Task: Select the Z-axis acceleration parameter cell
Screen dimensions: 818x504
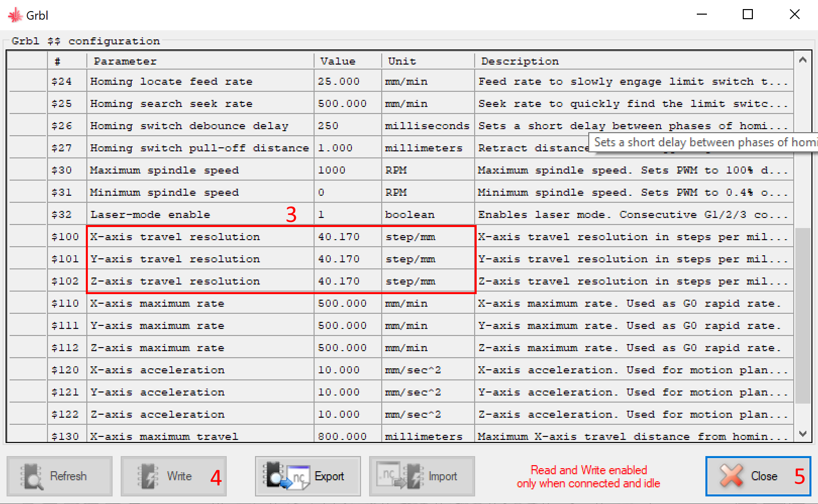Action: [200, 414]
